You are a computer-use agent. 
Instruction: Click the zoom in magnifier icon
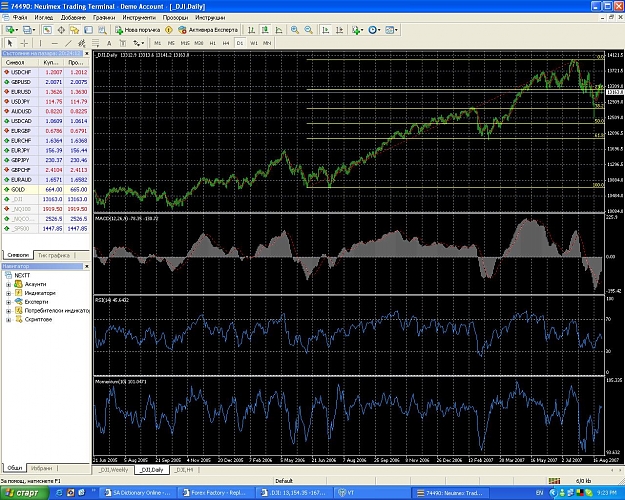point(295,30)
